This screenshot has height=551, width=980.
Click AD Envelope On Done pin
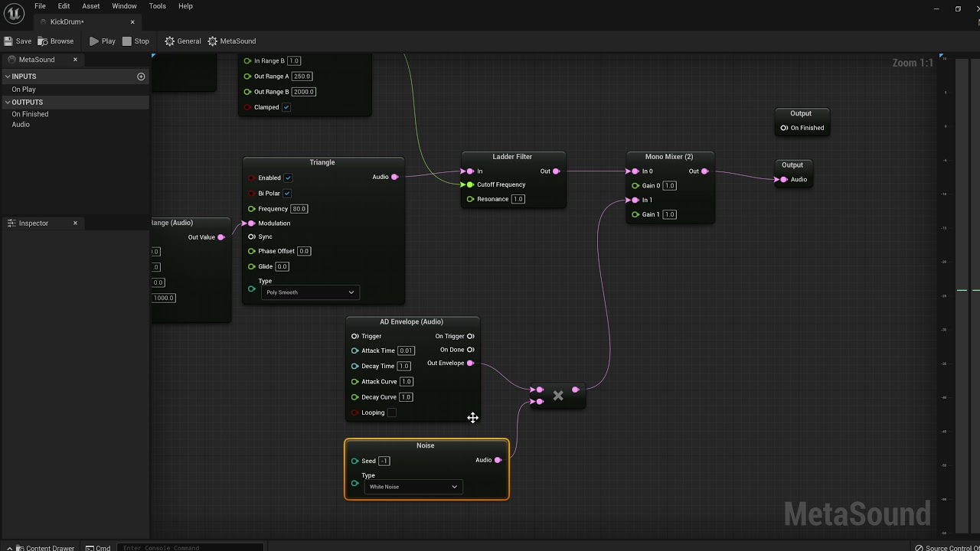(x=470, y=350)
